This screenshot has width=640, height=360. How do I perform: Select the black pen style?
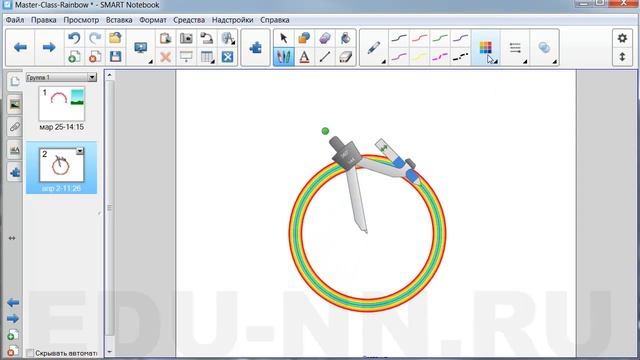pos(399,39)
